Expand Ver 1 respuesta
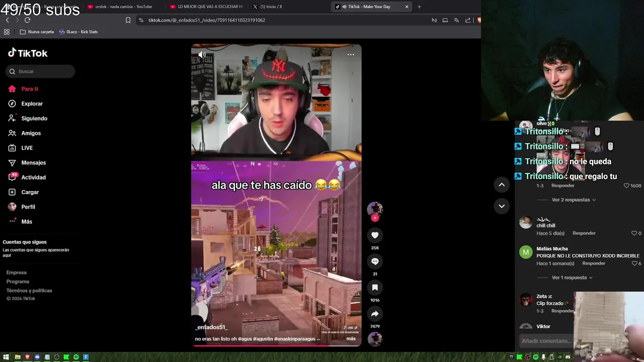This screenshot has height=362, width=644. pyautogui.click(x=572, y=278)
